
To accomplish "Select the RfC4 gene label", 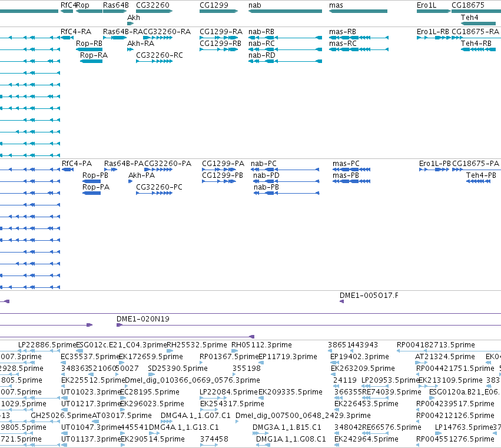I will coord(68,5).
